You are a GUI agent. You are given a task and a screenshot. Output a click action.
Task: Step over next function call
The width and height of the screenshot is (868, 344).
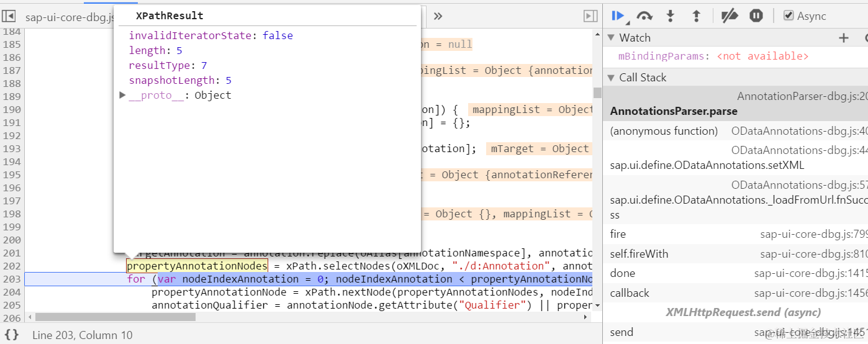(644, 16)
